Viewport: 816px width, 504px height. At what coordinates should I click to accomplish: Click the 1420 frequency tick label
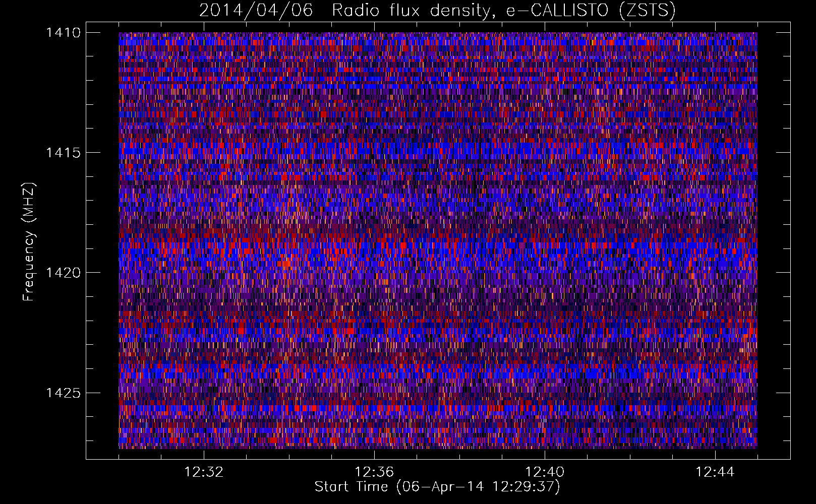[x=63, y=273]
